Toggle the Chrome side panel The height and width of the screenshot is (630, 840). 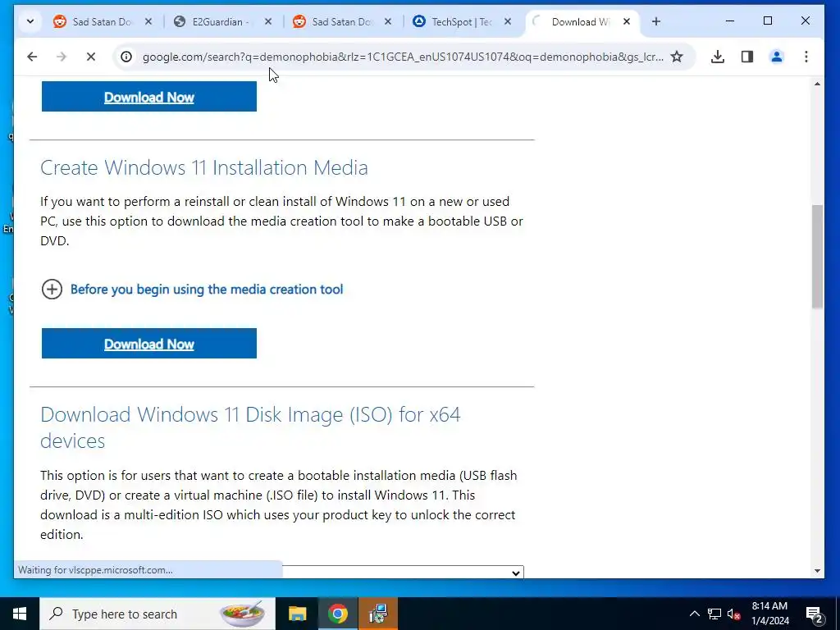(747, 57)
